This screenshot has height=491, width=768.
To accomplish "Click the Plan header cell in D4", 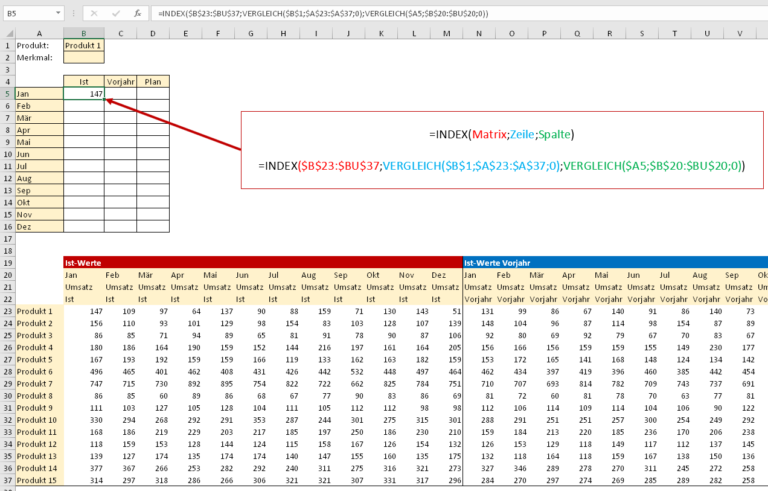I will [153, 82].
